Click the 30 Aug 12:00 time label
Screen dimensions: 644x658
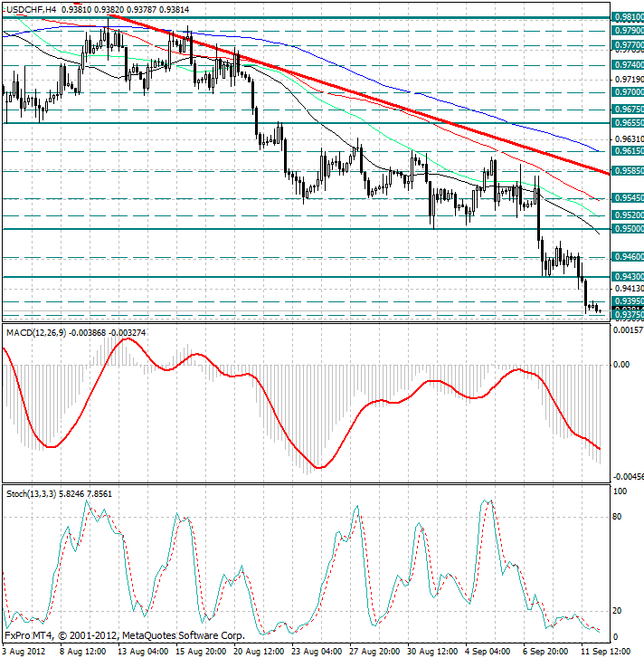coord(431,652)
